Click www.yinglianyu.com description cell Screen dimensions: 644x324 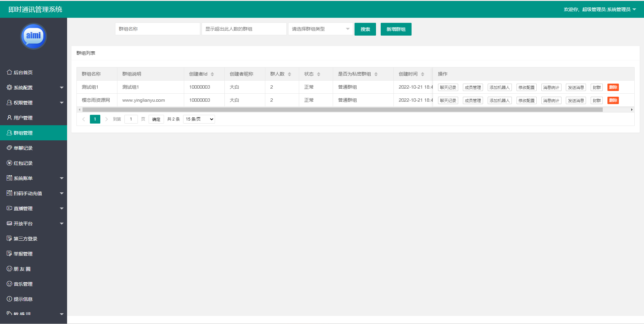click(151, 100)
